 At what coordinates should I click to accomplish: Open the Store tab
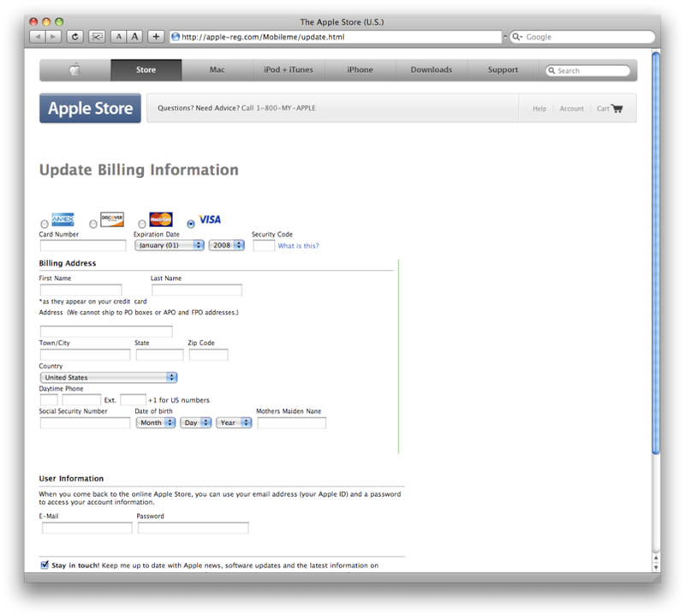(146, 70)
